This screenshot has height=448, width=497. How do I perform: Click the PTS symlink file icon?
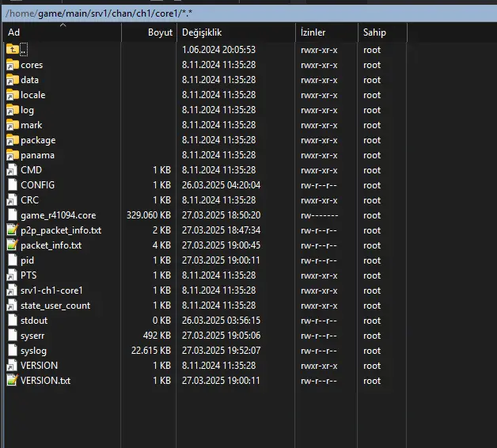click(x=12, y=275)
